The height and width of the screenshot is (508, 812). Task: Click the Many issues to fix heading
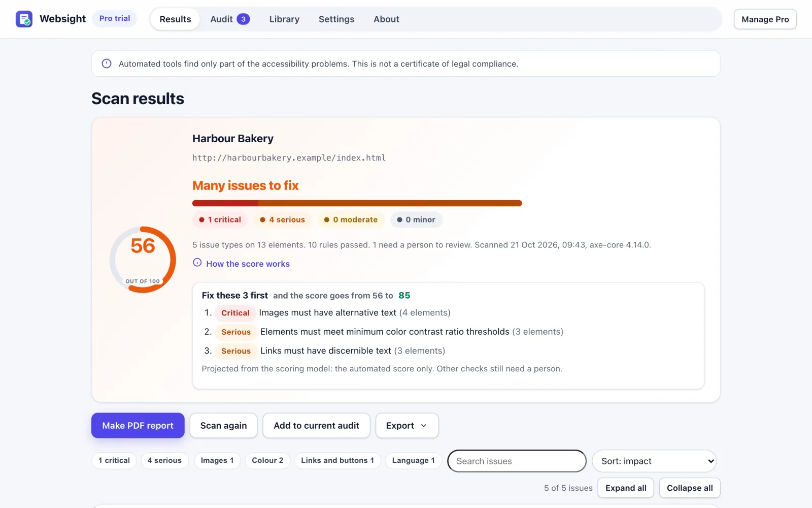pyautogui.click(x=245, y=185)
